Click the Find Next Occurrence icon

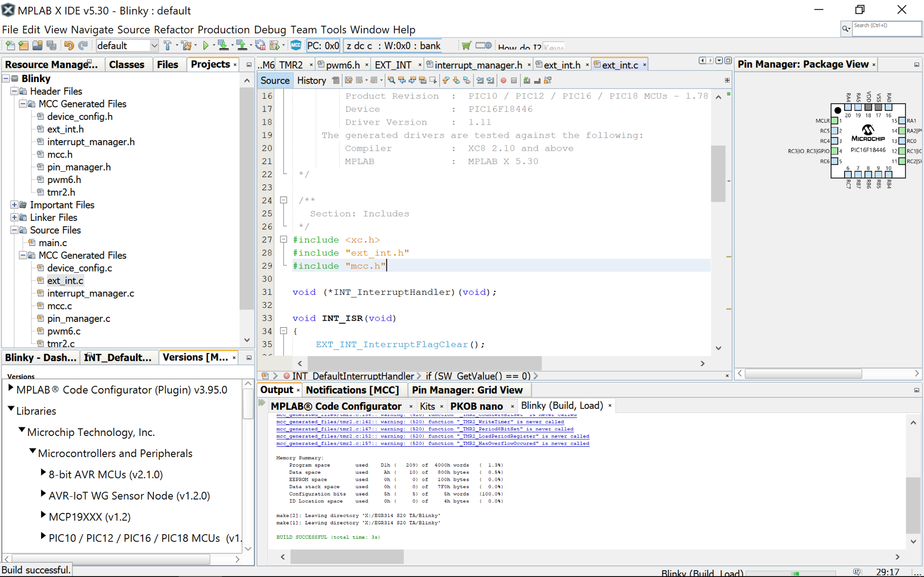point(412,81)
